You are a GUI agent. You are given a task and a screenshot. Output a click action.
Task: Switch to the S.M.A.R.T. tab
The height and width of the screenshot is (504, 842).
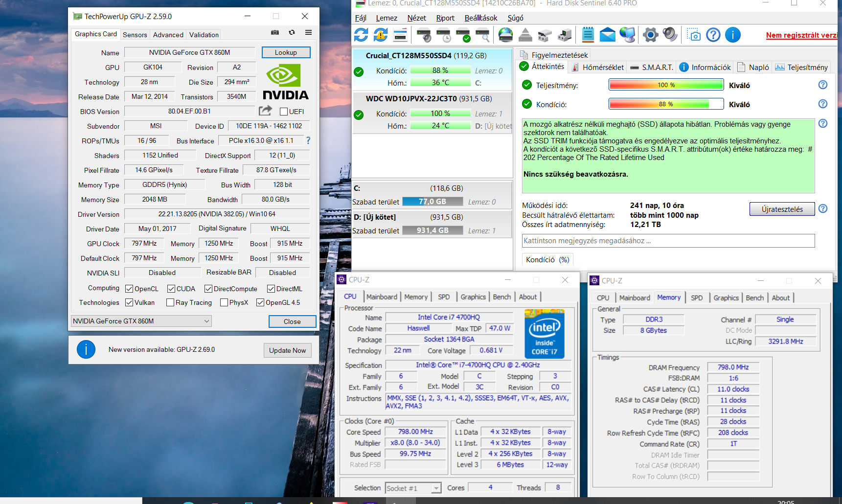[x=652, y=67]
